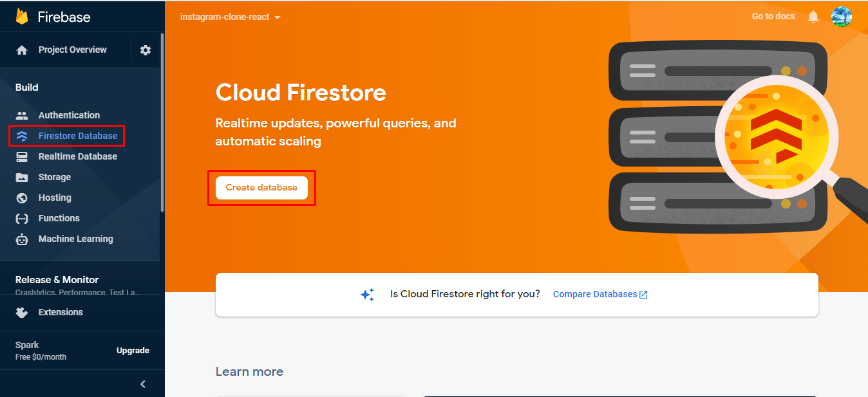
Task: Open the notifications bell
Action: click(x=813, y=16)
